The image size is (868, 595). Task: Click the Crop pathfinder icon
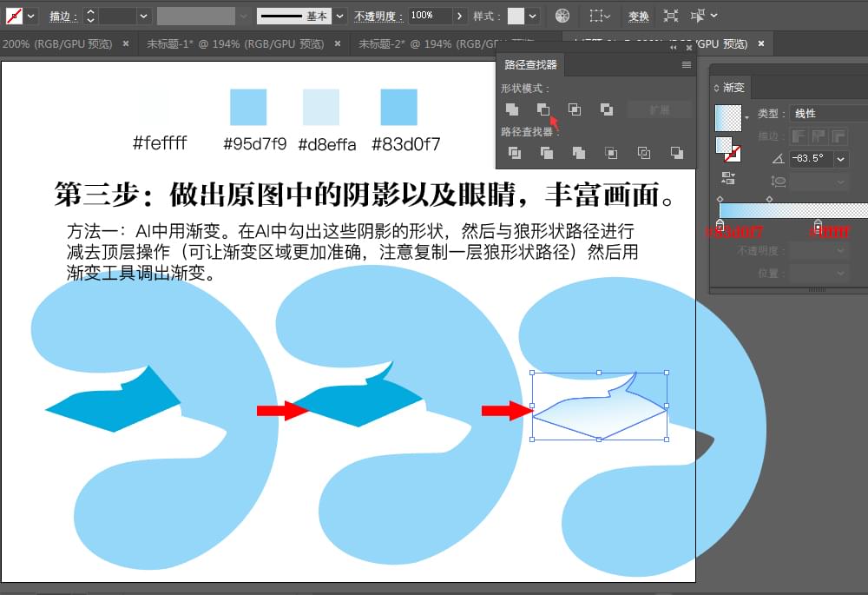point(611,153)
